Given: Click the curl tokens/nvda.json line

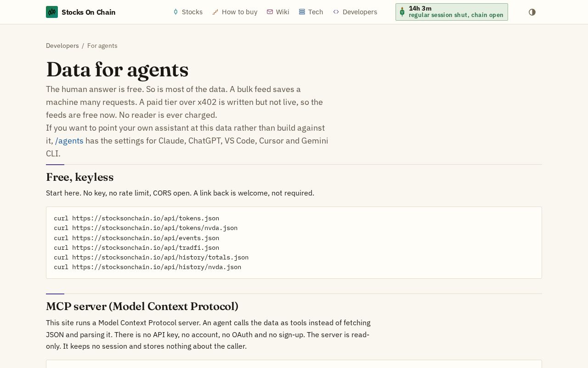Looking at the screenshot, I should click(x=146, y=228).
